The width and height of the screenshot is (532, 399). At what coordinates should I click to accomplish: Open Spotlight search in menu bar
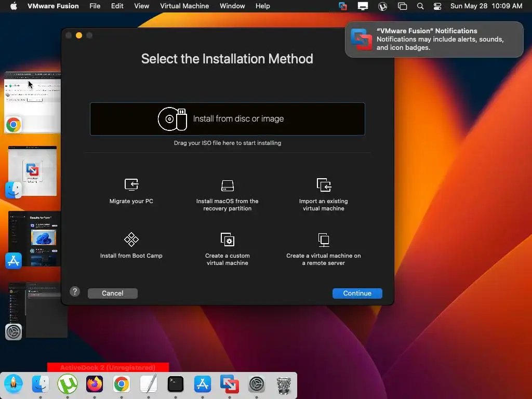tap(420, 6)
